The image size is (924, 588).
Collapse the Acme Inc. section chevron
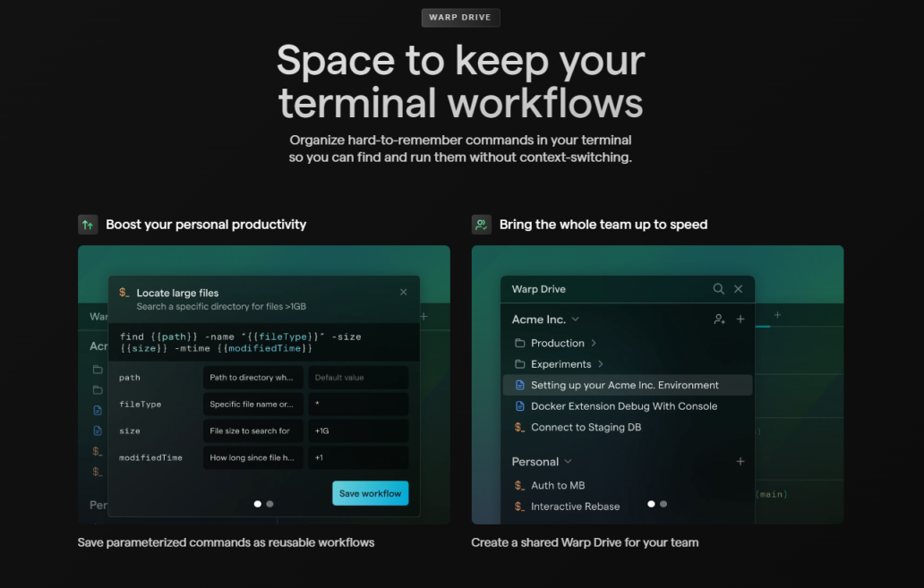[x=576, y=320]
